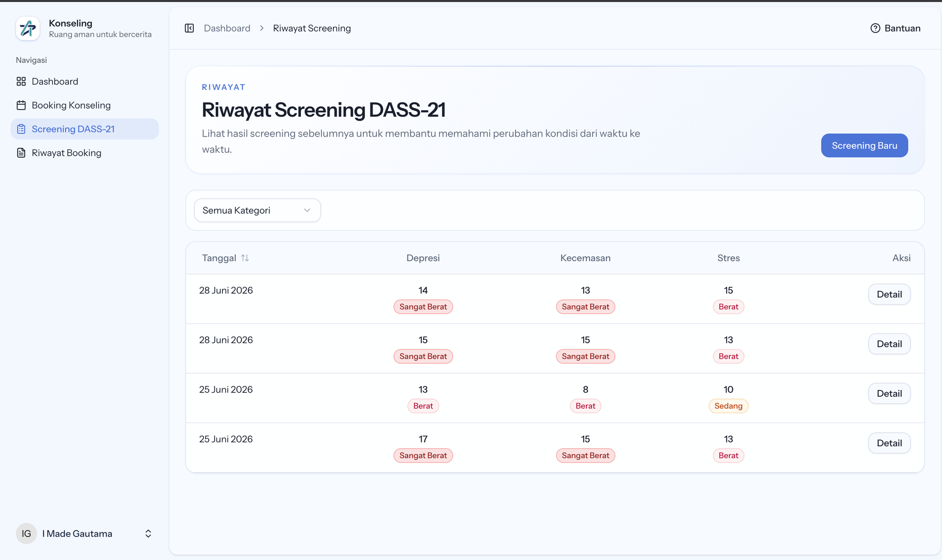Click Stres score 10

[728, 390]
